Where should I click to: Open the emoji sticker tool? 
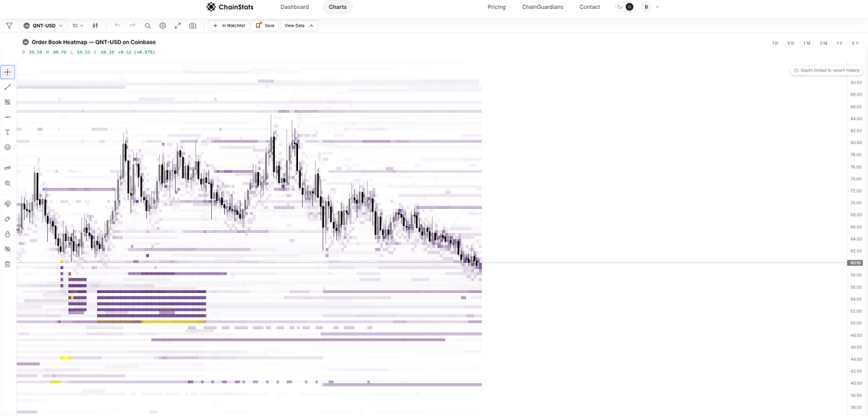[x=8, y=147]
